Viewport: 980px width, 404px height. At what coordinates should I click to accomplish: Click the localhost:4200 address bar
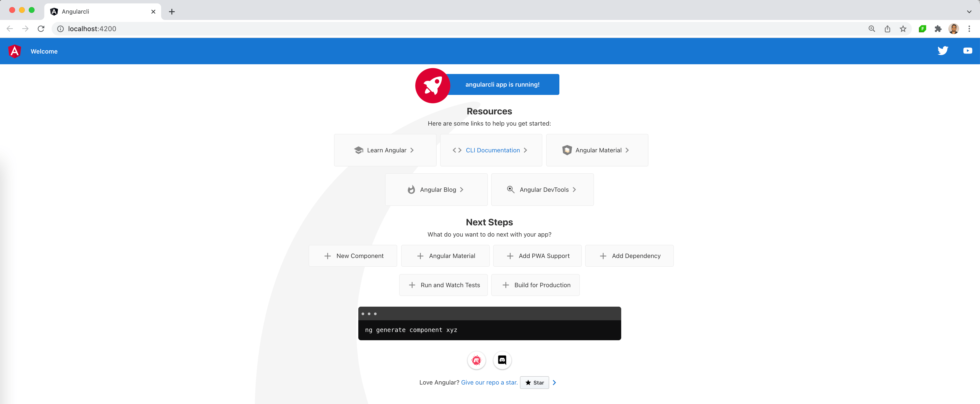(x=92, y=29)
